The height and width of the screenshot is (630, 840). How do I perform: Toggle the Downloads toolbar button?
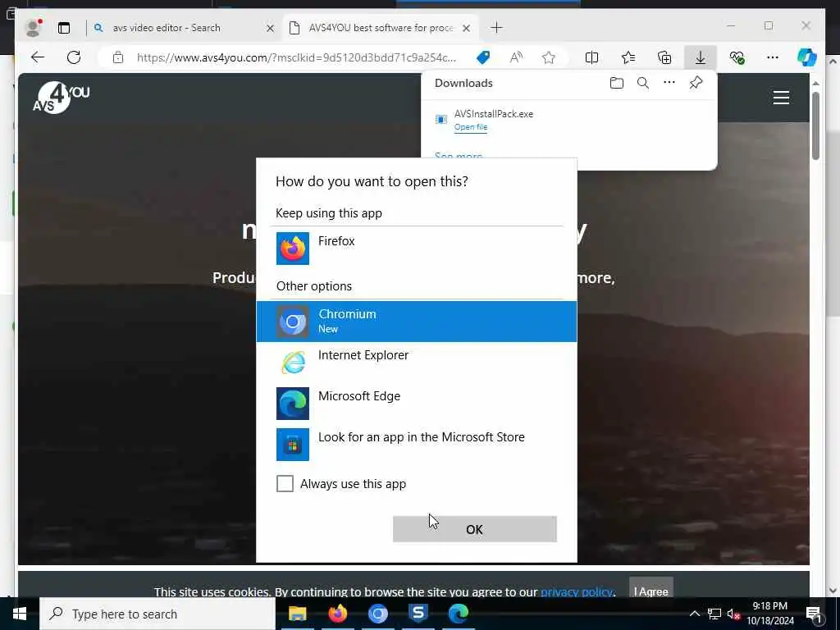click(701, 57)
